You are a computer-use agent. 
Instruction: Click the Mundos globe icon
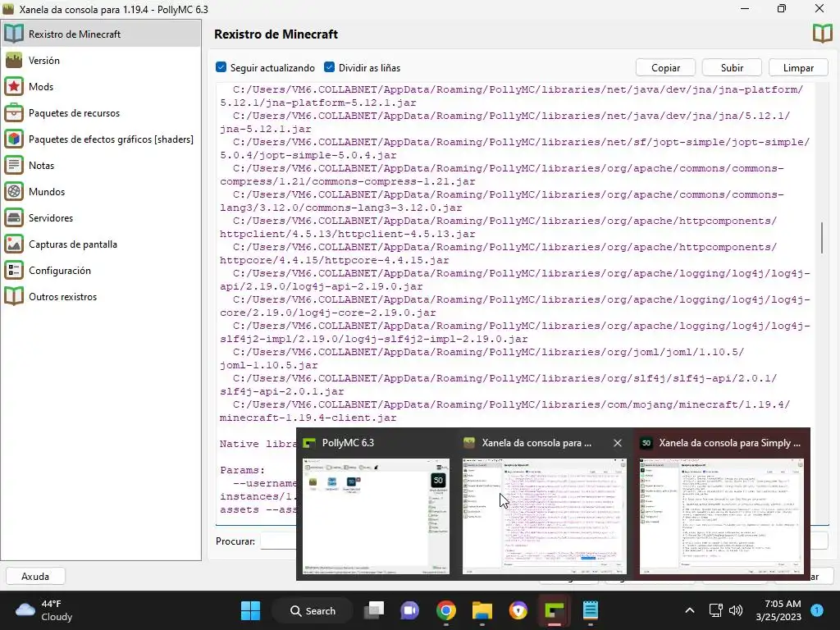[x=14, y=191]
